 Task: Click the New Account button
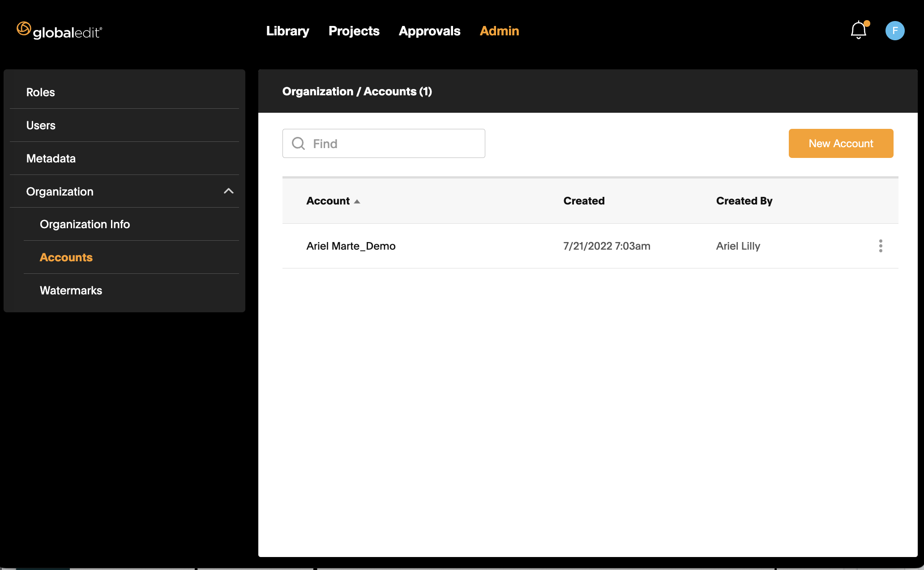841,144
